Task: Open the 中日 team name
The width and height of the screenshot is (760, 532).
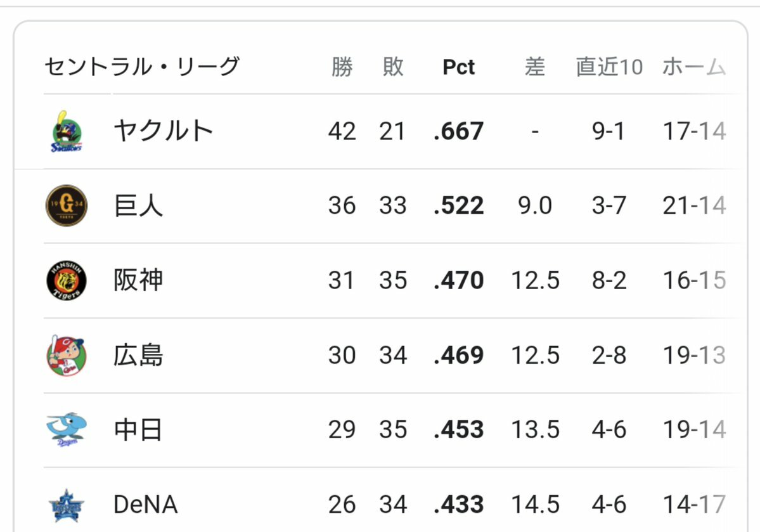Action: pyautogui.click(x=138, y=430)
